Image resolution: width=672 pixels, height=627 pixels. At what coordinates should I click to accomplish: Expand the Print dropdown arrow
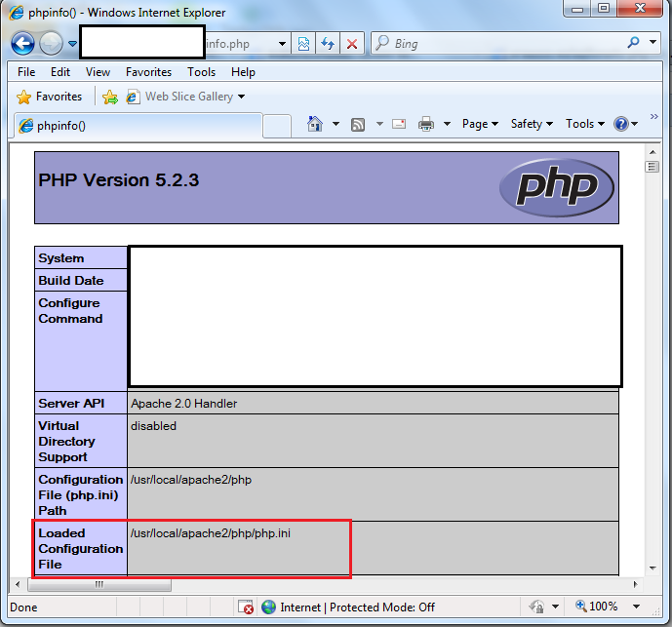click(447, 124)
